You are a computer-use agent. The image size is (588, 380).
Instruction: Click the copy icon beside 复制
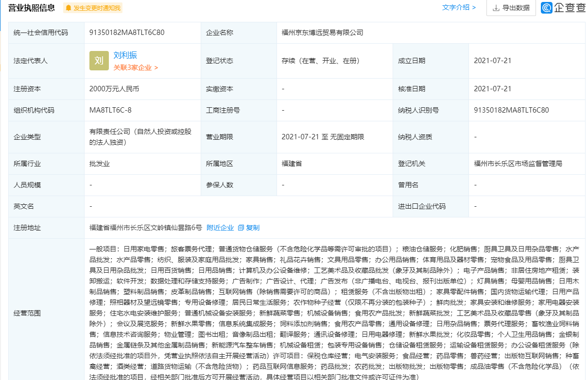tap(241, 228)
